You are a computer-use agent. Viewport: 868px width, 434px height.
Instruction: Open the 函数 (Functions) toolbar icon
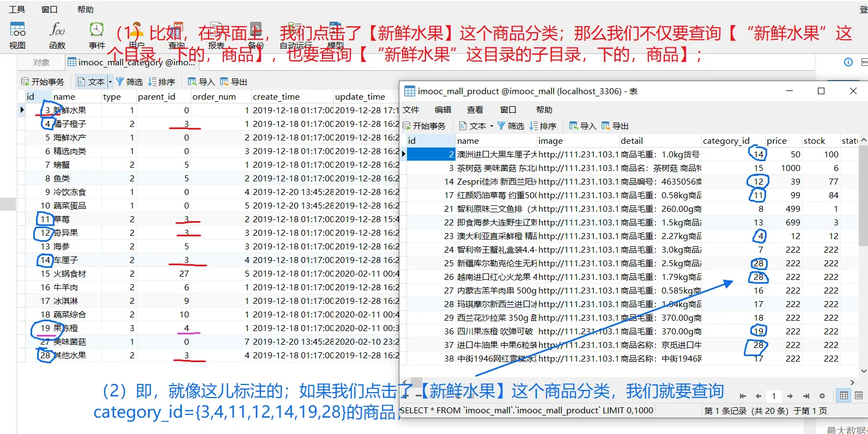(x=57, y=35)
